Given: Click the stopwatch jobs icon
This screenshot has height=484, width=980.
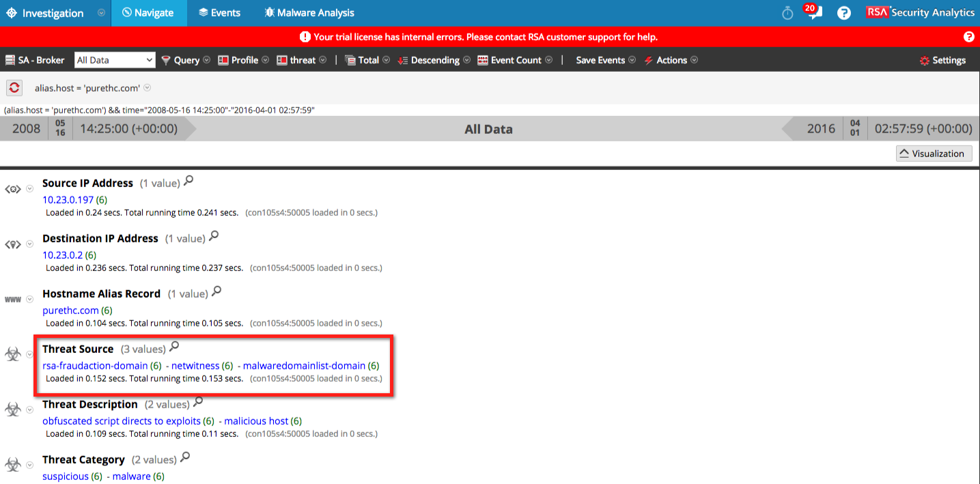Looking at the screenshot, I should click(787, 13).
